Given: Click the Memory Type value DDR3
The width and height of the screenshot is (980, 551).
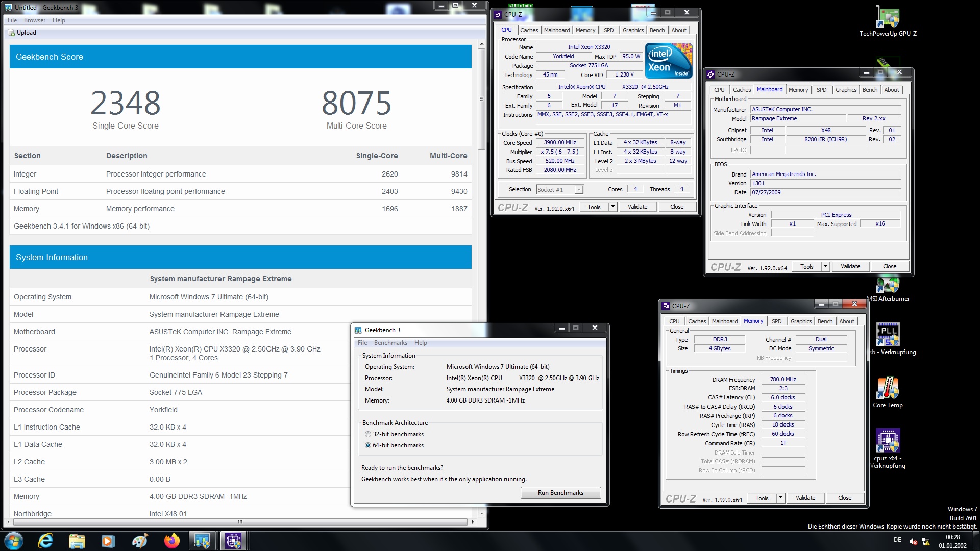Looking at the screenshot, I should 720,339.
